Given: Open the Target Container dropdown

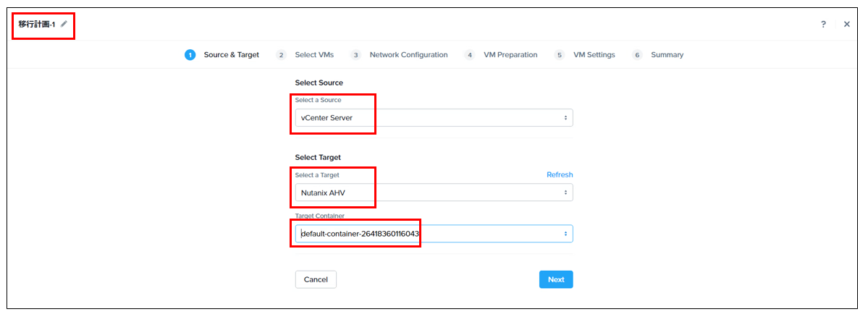Looking at the screenshot, I should tap(434, 234).
